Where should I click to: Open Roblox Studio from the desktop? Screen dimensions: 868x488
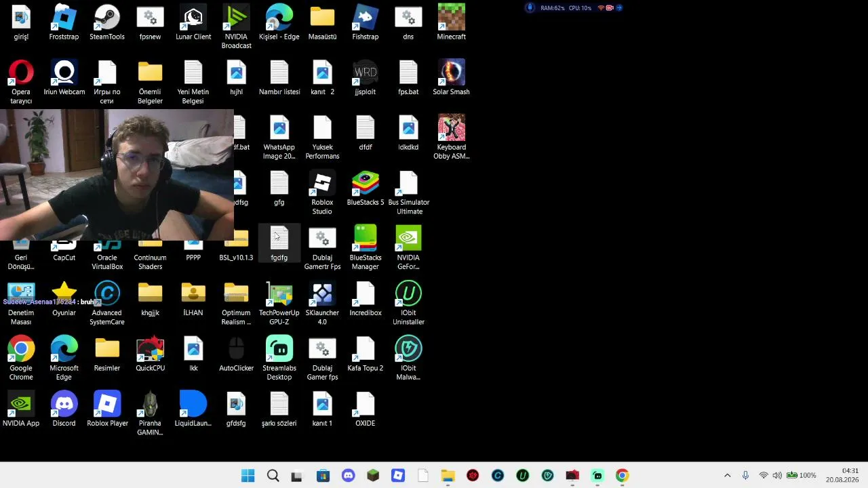point(322,193)
